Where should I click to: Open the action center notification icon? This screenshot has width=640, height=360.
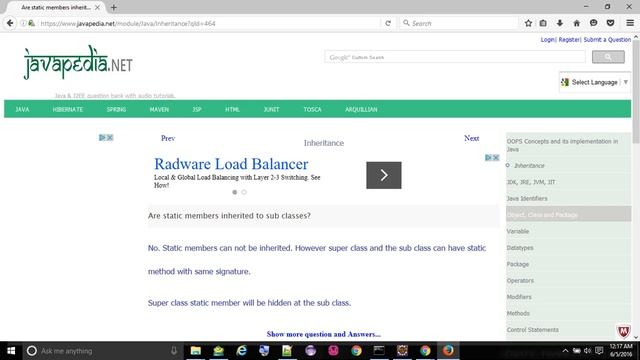(x=599, y=351)
